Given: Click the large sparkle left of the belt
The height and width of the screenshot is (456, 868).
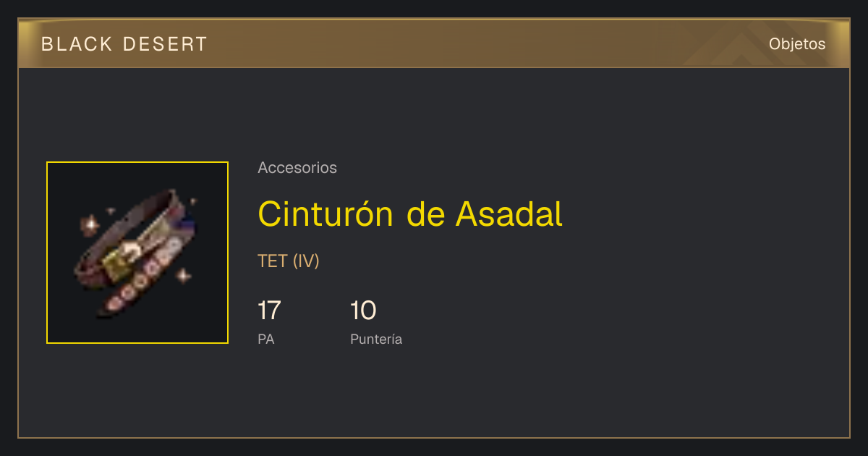Looking at the screenshot, I should (90, 225).
